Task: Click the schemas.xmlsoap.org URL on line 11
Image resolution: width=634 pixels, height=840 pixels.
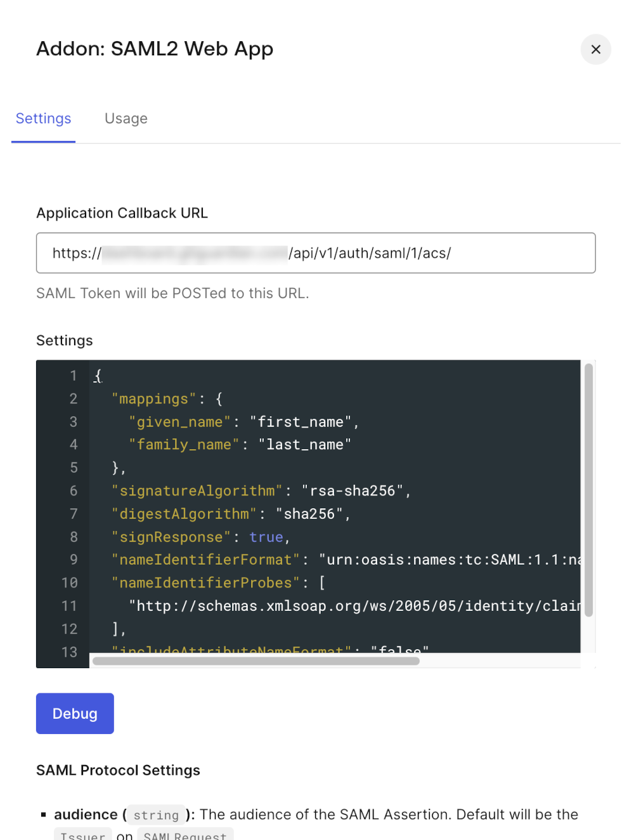Action: coord(354,607)
